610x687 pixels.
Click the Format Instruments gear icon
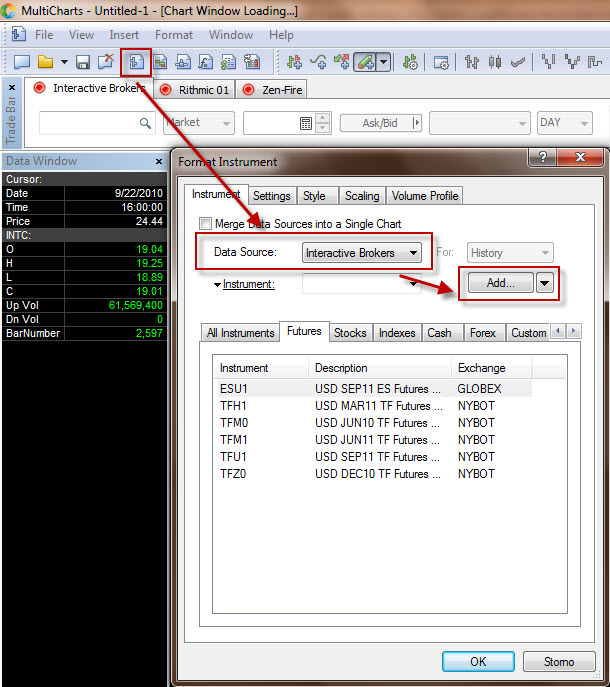point(410,62)
